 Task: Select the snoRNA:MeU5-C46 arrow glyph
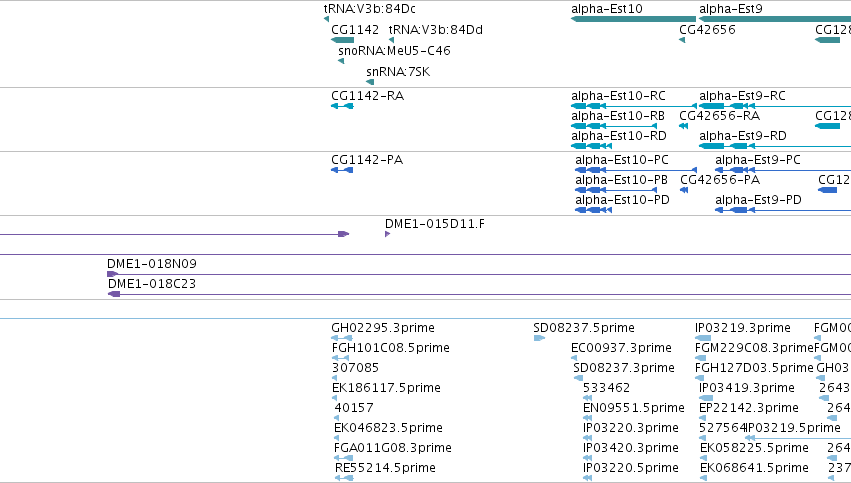(341, 61)
